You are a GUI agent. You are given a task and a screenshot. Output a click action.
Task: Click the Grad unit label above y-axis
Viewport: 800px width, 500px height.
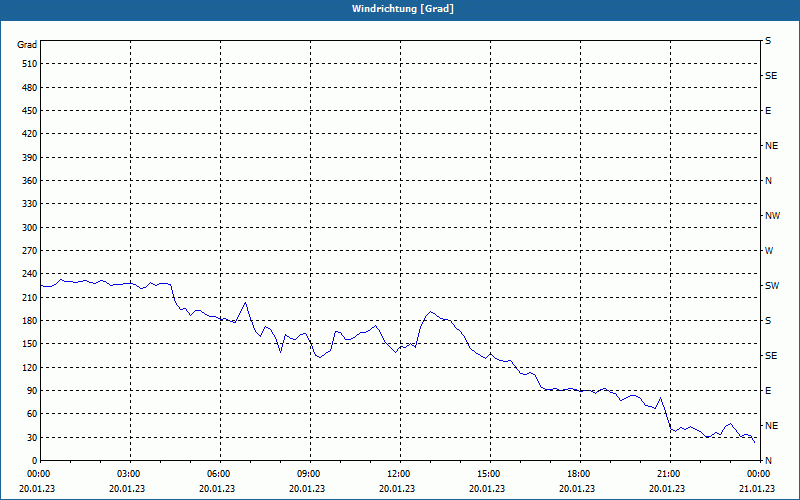(27, 45)
